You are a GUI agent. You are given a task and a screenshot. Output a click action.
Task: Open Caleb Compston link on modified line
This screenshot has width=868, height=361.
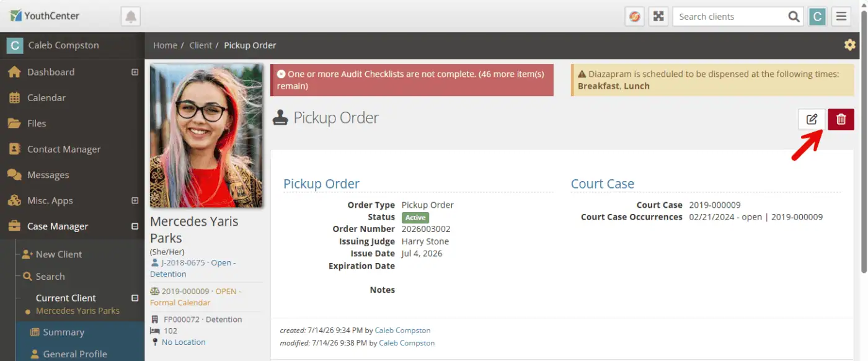pyautogui.click(x=407, y=342)
